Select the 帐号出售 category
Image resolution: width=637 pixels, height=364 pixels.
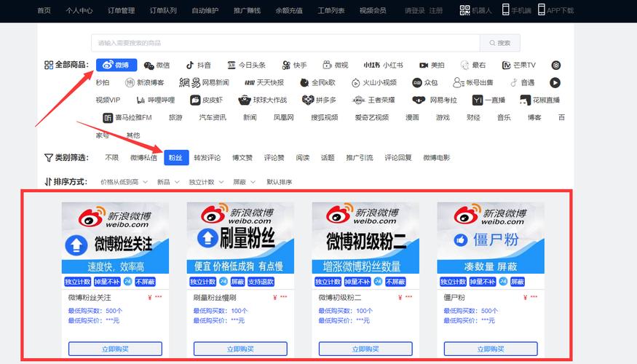pos(473,82)
